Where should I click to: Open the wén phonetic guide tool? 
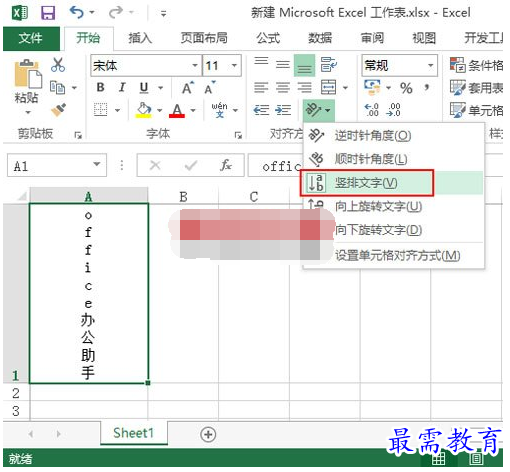tap(219, 110)
